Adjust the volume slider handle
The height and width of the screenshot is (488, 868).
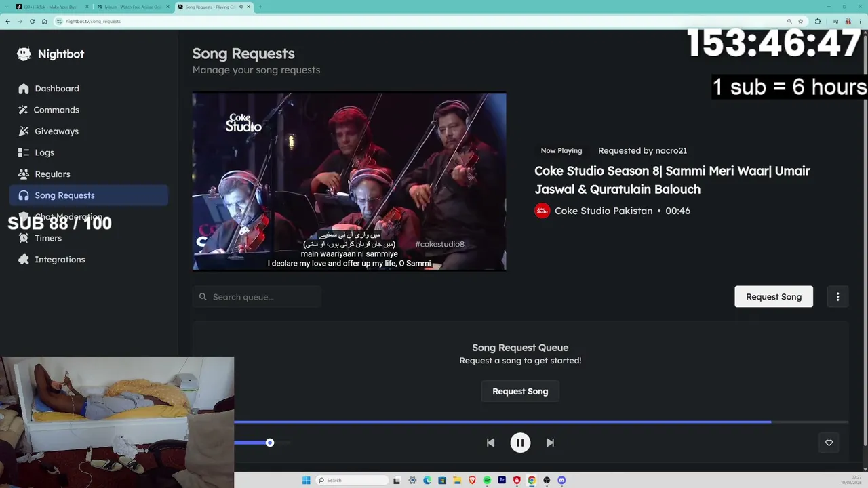(x=270, y=443)
